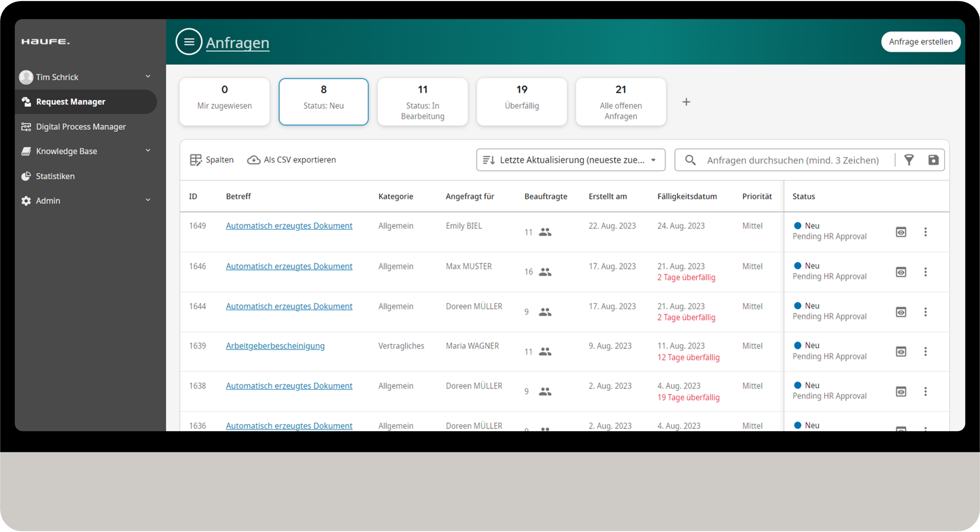Open request 1646 Automatisch erzeugtes Dokument
The height and width of the screenshot is (532, 980).
point(289,266)
